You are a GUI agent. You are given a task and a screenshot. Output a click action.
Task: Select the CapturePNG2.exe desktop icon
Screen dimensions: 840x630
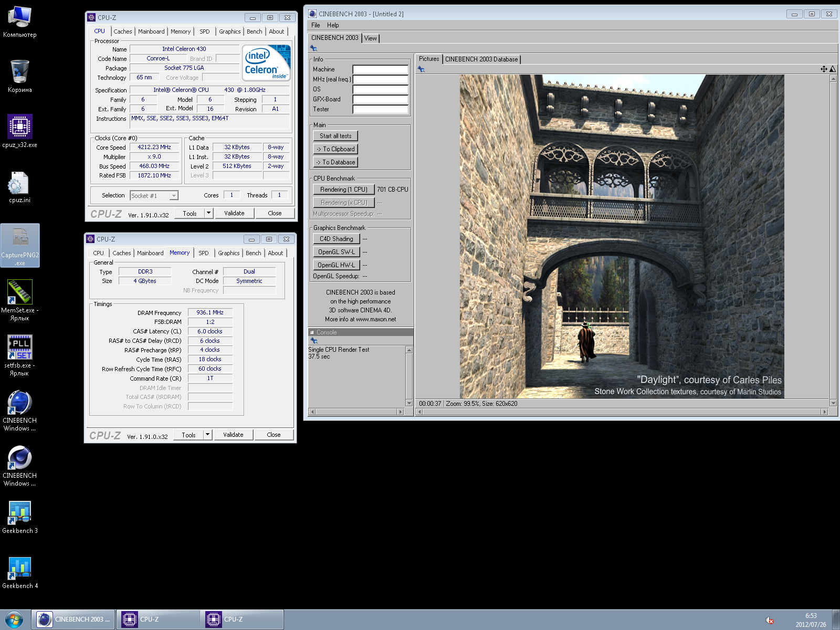coord(20,245)
